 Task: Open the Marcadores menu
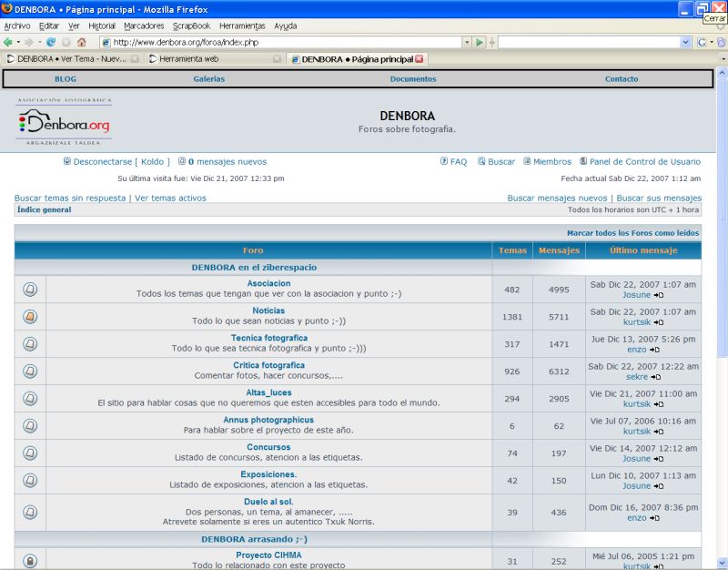pyautogui.click(x=144, y=26)
